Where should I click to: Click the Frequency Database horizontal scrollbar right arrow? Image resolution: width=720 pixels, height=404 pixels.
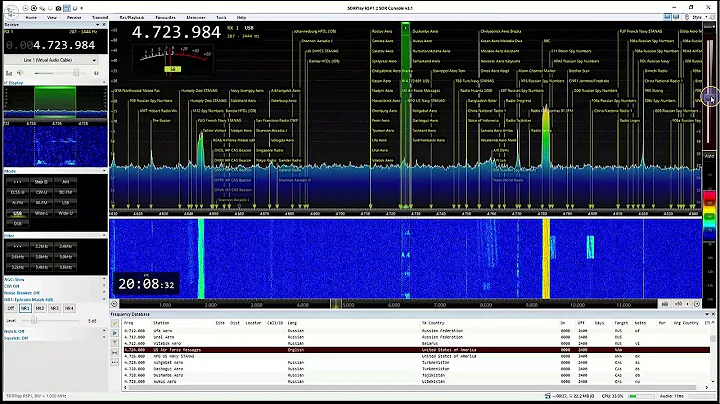pyautogui.click(x=707, y=387)
